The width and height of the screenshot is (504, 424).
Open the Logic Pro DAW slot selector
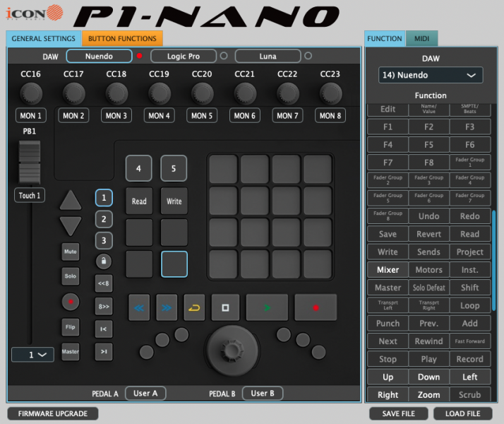pyautogui.click(x=184, y=56)
